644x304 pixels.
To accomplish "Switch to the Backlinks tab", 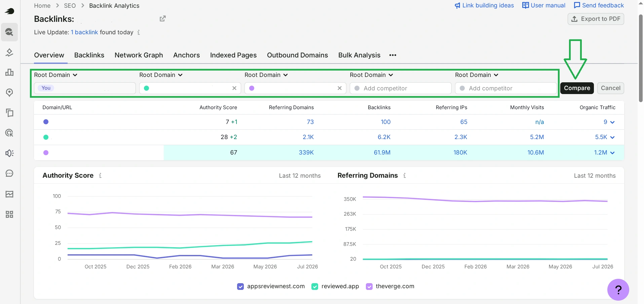I will (89, 55).
